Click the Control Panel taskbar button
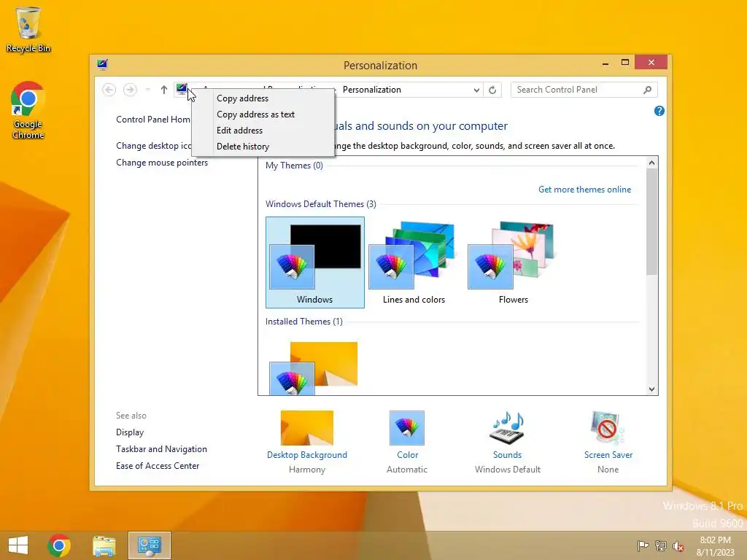 (x=149, y=545)
